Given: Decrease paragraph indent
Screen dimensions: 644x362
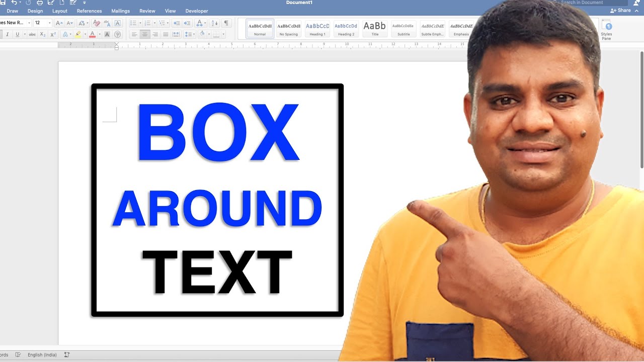Looking at the screenshot, I should 176,23.
